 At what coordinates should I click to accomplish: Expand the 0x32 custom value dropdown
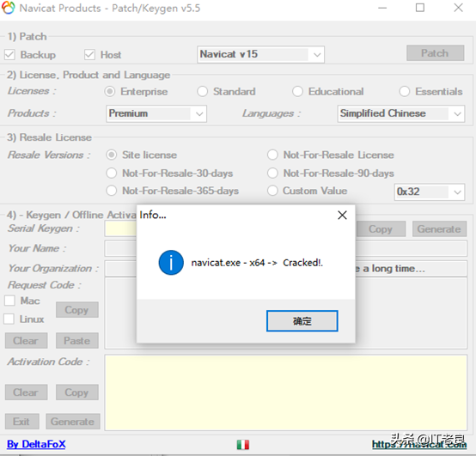[x=430, y=192]
